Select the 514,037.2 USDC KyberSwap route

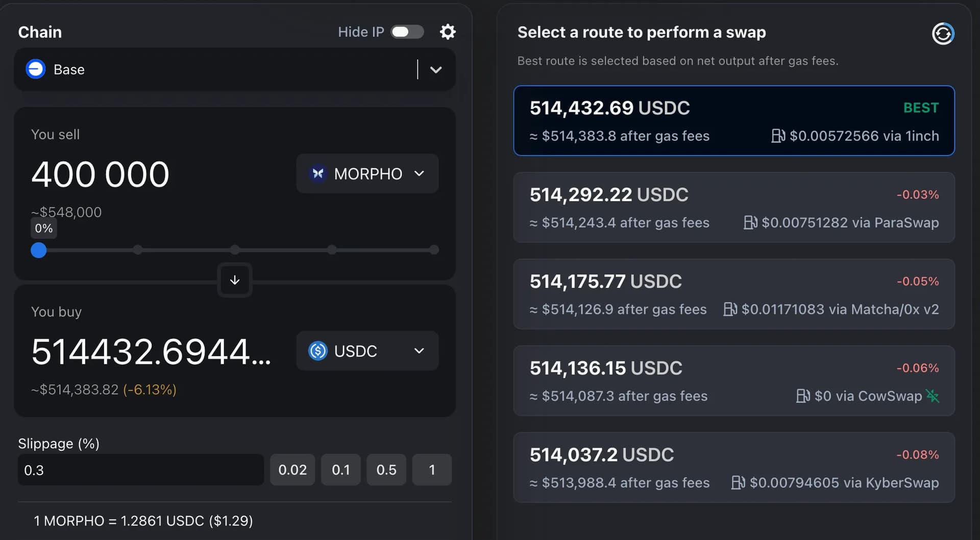734,468
